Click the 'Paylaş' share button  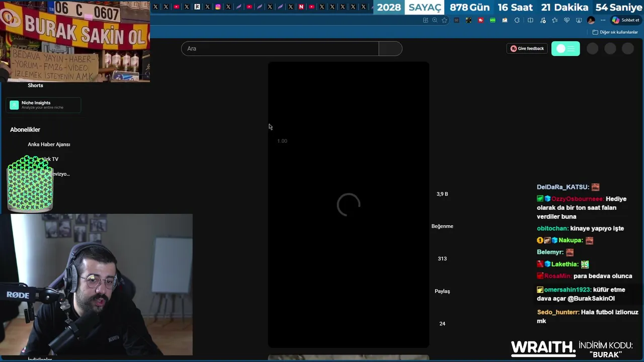click(x=442, y=291)
